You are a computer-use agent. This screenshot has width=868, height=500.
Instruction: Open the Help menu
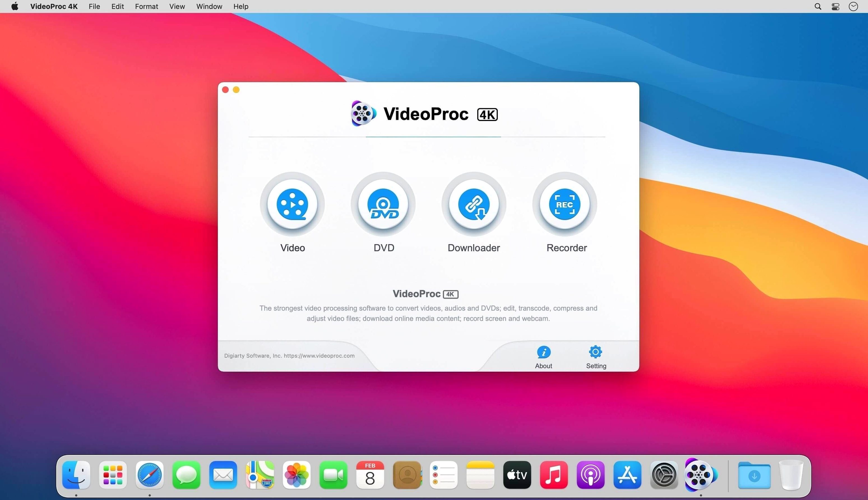tap(241, 6)
